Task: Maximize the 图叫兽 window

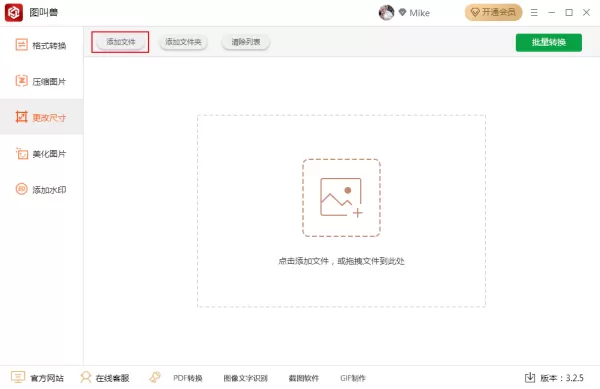Action: coord(569,13)
